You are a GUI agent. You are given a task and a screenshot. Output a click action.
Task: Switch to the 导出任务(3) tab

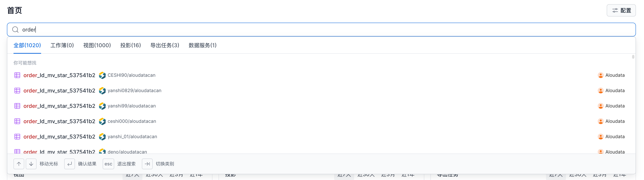click(x=165, y=45)
